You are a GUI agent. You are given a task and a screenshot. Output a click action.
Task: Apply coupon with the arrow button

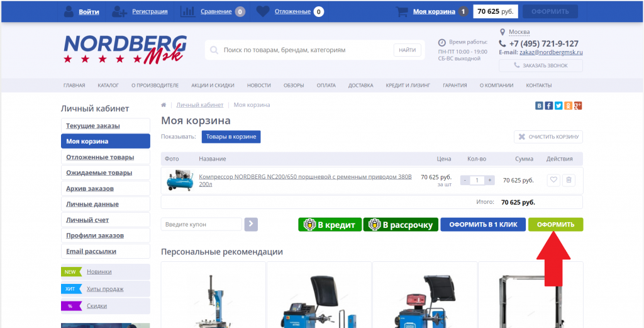(251, 224)
